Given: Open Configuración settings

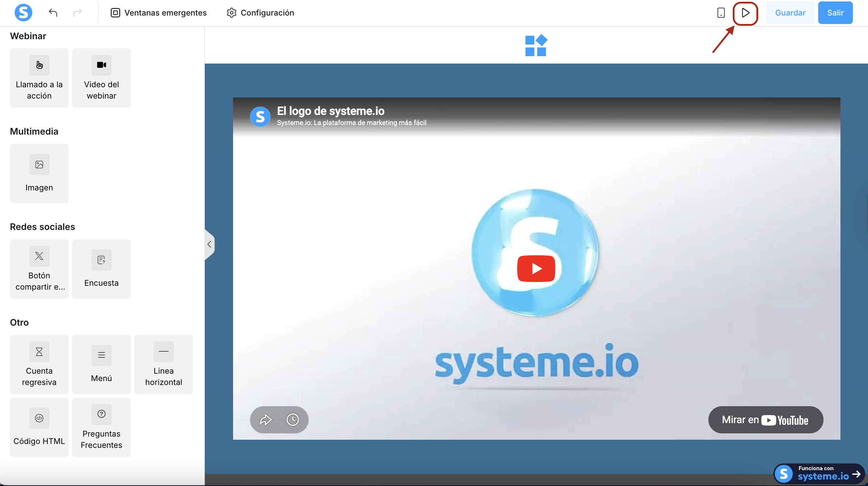Looking at the screenshot, I should 260,13.
